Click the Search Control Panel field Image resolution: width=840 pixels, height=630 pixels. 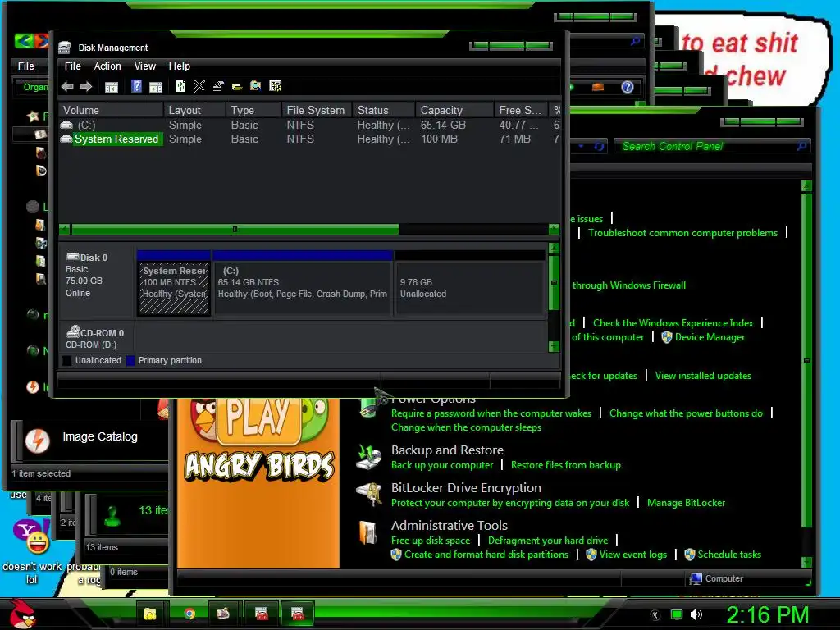[711, 146]
